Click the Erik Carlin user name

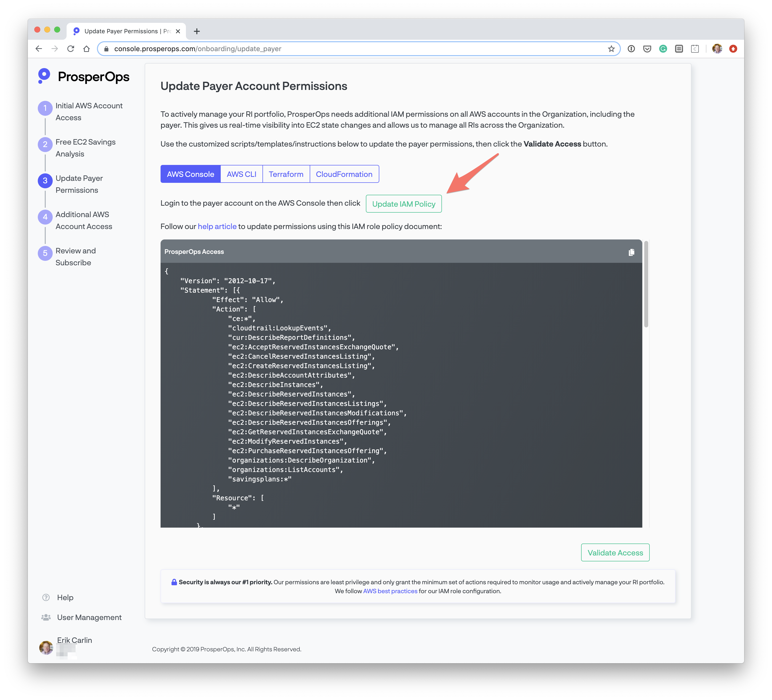click(x=74, y=640)
